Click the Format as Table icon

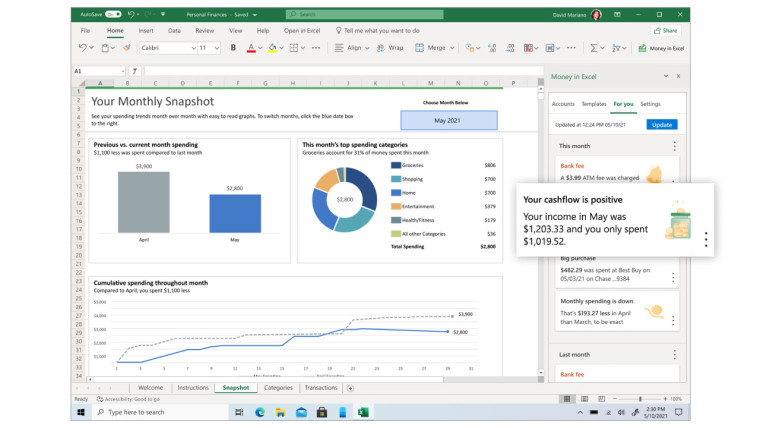pyautogui.click(x=550, y=48)
